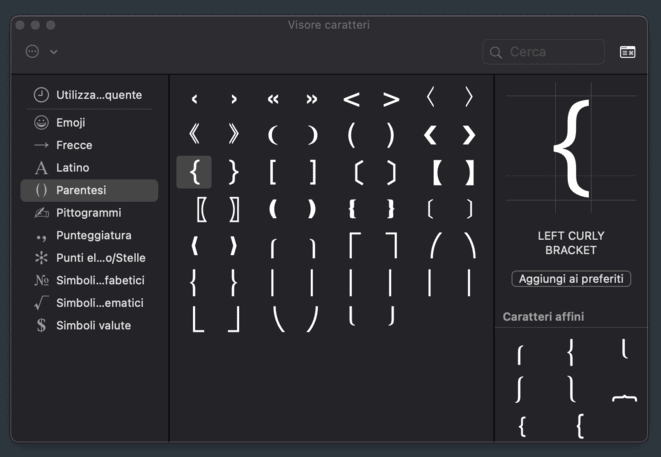
Task: Open the mathematical symbols category
Action: pyautogui.click(x=99, y=303)
